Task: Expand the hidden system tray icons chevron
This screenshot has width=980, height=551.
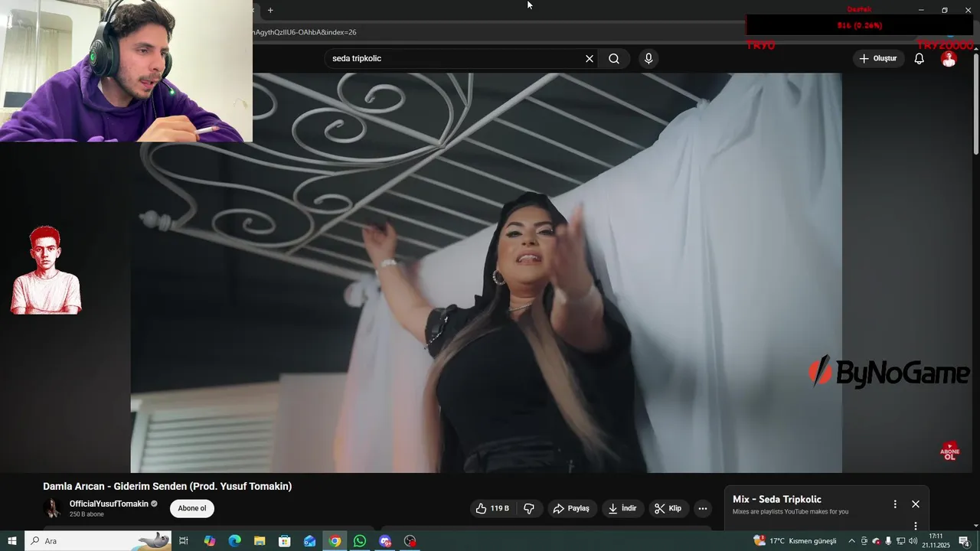Action: pos(851,541)
